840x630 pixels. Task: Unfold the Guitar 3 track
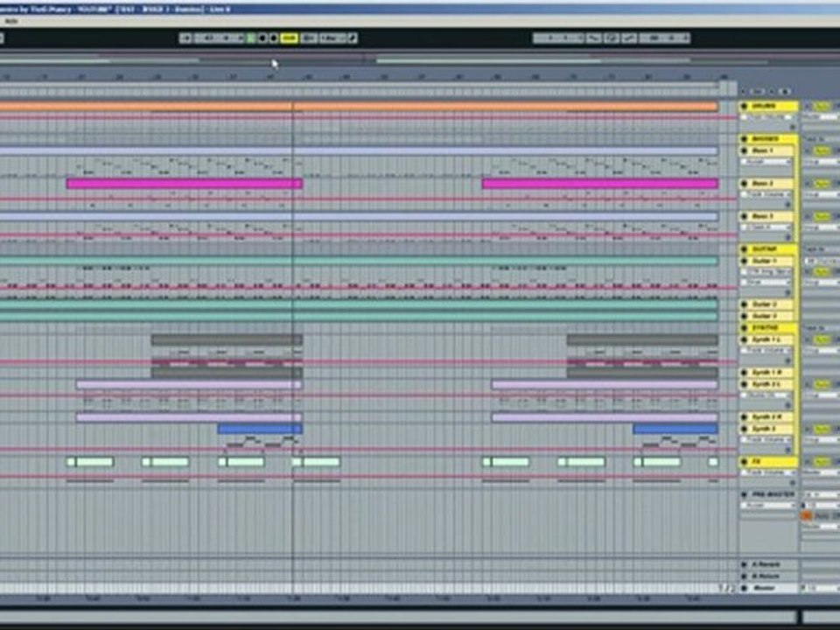click(x=744, y=316)
